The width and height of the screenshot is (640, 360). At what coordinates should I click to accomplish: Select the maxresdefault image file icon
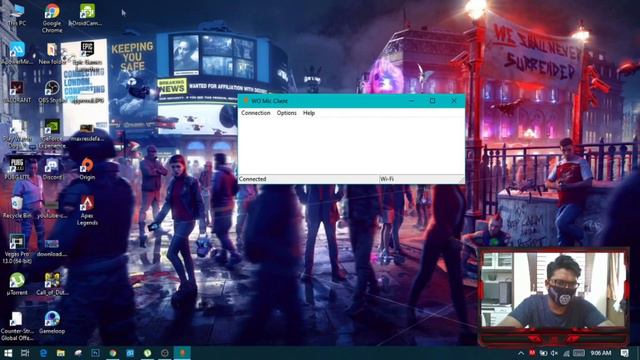point(87,133)
